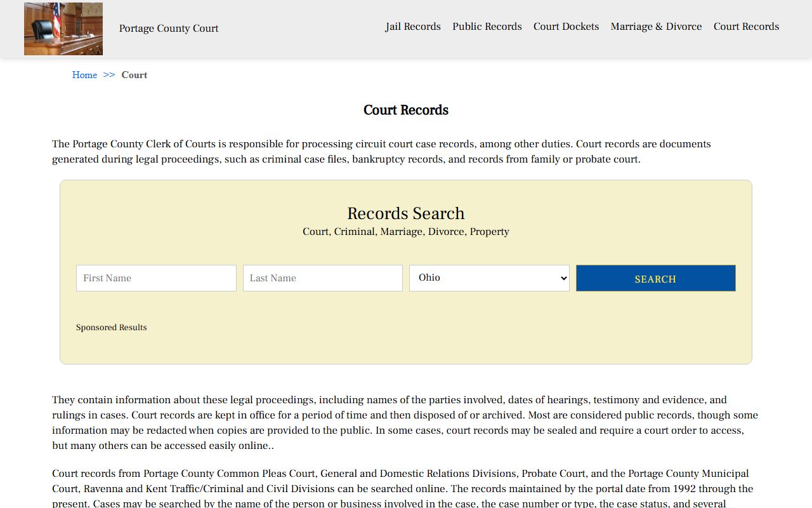Click the Court Records page heading

pos(406,110)
